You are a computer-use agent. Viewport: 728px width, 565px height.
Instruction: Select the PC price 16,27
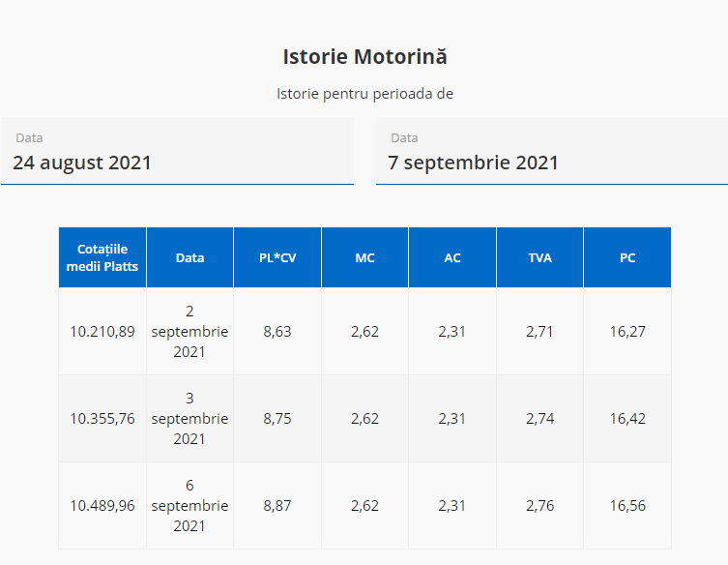(x=627, y=331)
